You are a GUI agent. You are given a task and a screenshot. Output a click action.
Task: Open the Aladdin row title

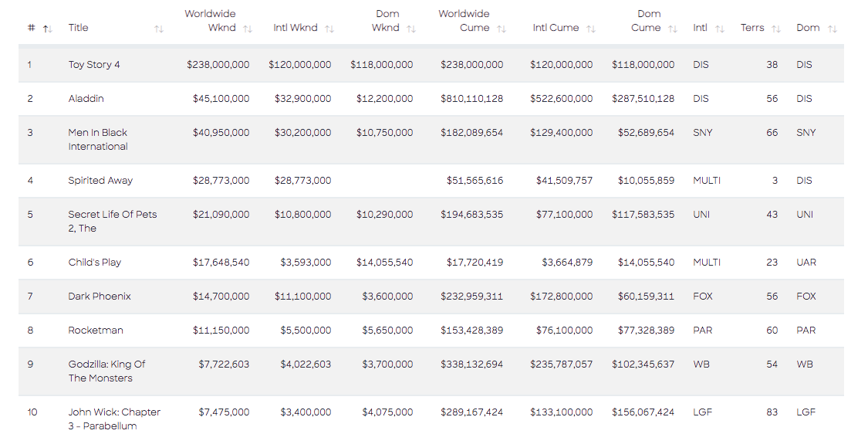[86, 99]
